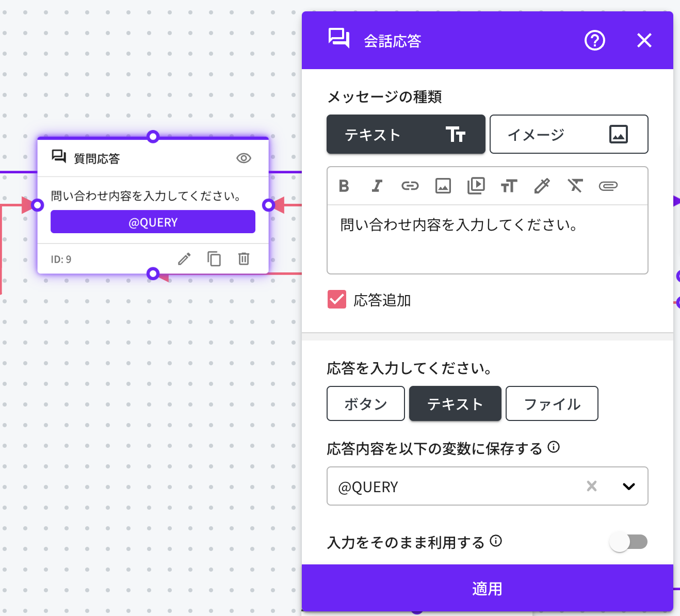Insert video via editor toolbar icon
This screenshot has width=680, height=616.
476,186
